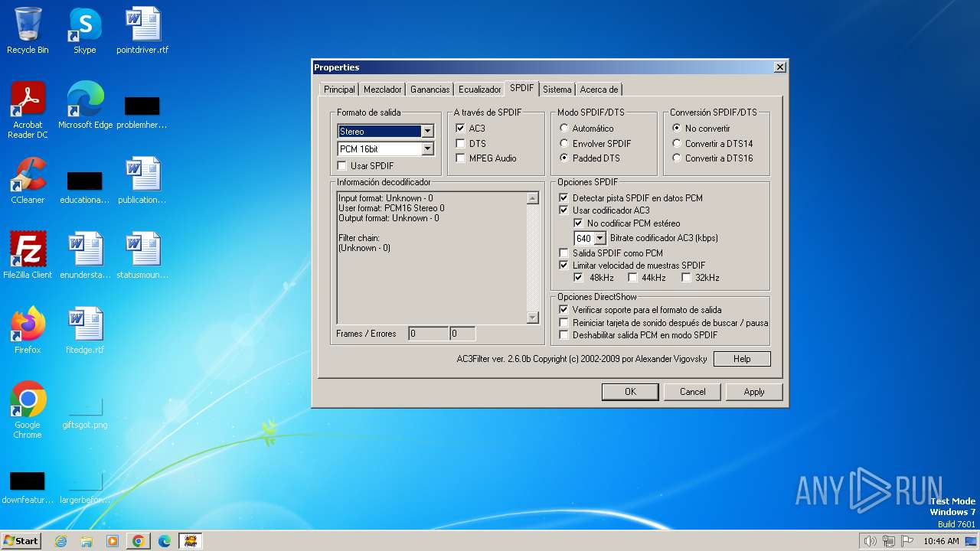Open media player taskbar icon
The image size is (980, 551).
click(113, 541)
